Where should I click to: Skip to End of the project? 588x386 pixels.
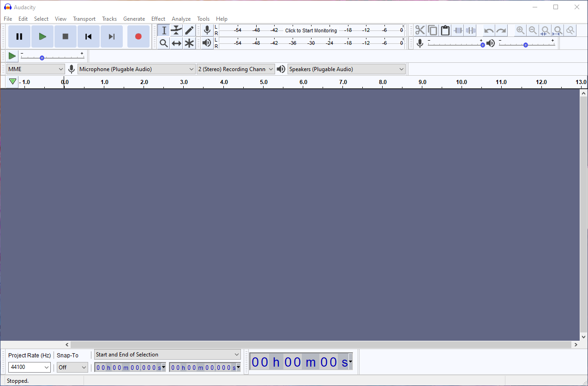[x=112, y=36]
